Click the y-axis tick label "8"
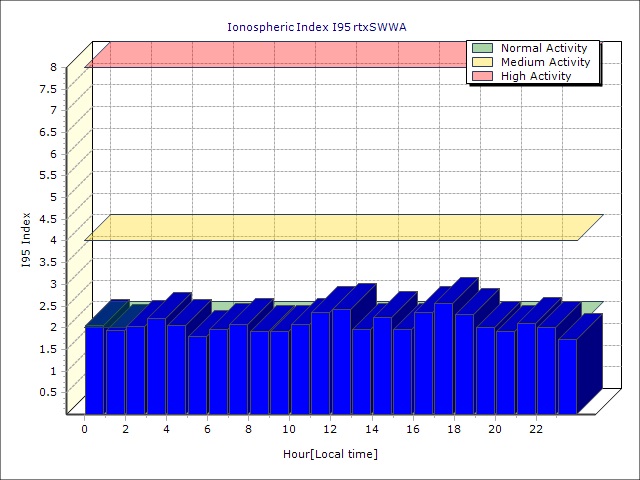Viewport: 640px width, 480px height. coord(54,67)
